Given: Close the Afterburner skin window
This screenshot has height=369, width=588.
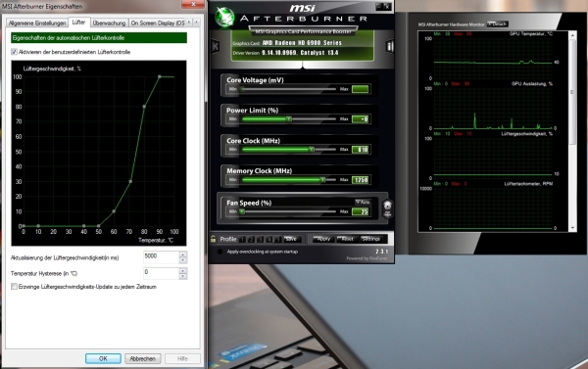Looking at the screenshot, I should point(387,7).
